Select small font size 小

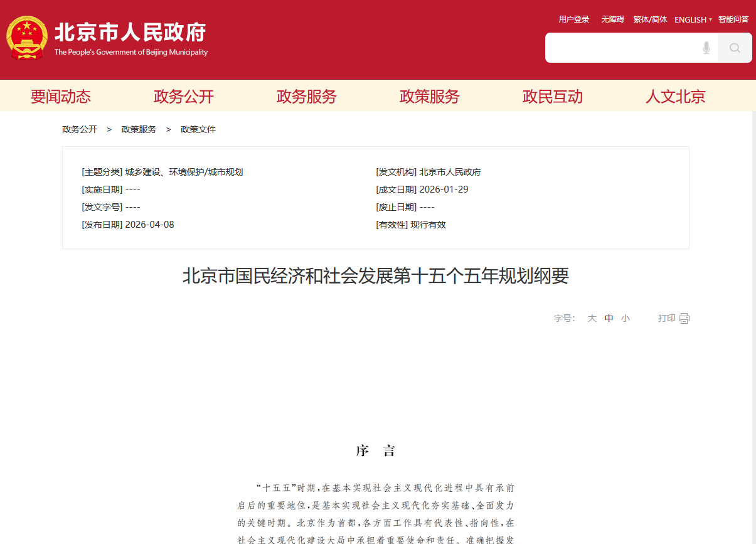coord(625,318)
